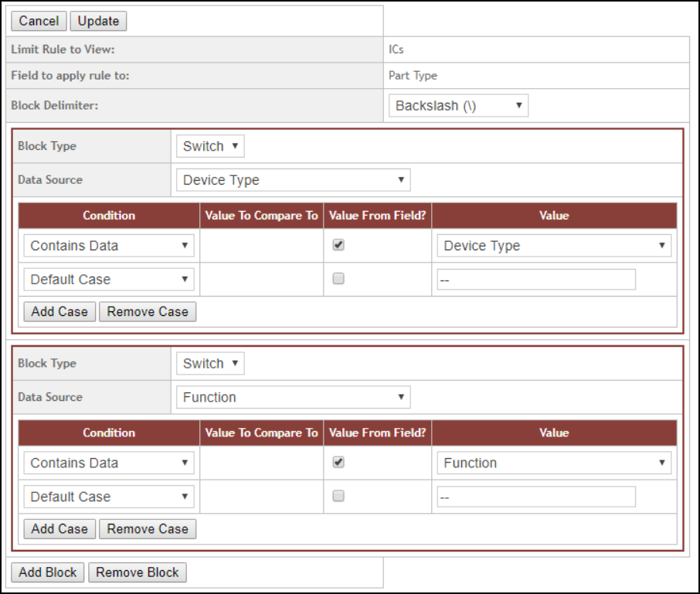Click Default Case value field in Function block
Screen dimensions: 700x594
(535, 497)
